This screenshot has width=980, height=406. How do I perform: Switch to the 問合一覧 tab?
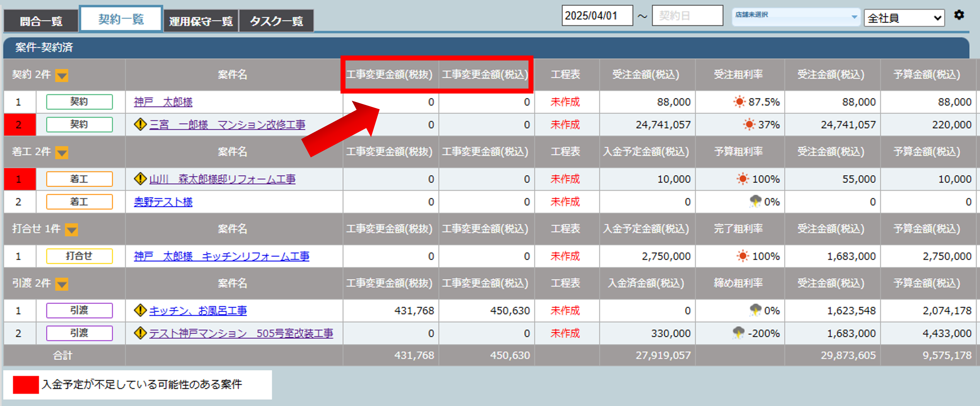[x=41, y=21]
